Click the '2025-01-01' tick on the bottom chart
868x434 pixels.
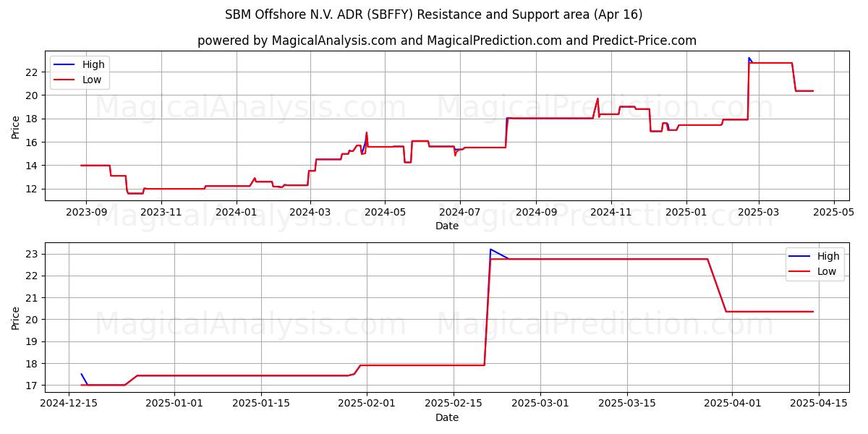pyautogui.click(x=174, y=404)
